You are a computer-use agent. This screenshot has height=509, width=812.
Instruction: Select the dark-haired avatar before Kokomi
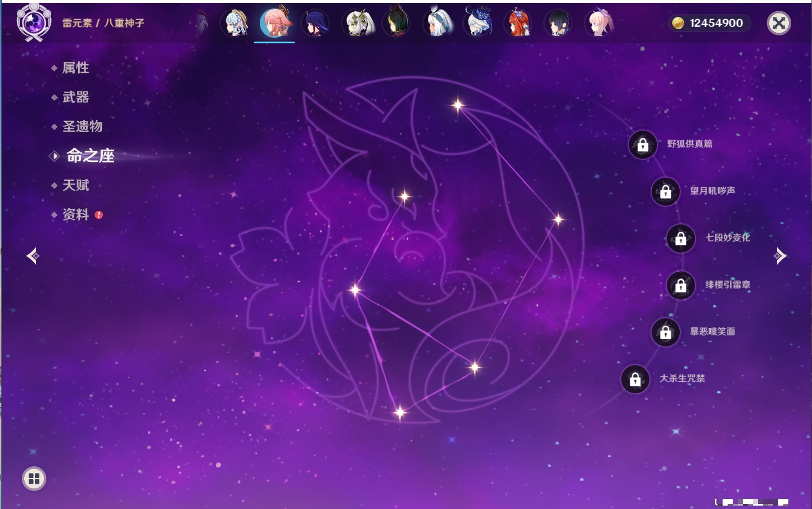coord(558,23)
